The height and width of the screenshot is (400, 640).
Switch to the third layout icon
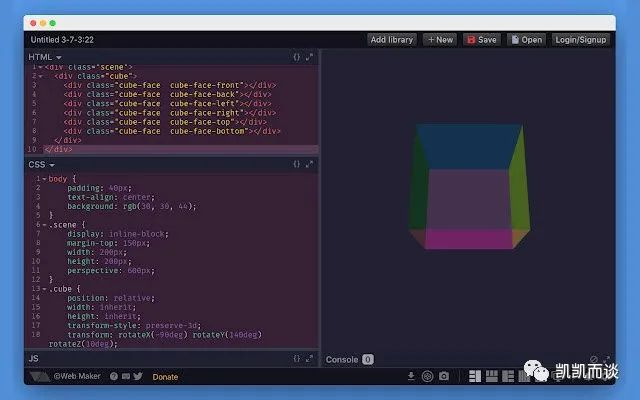click(x=508, y=376)
